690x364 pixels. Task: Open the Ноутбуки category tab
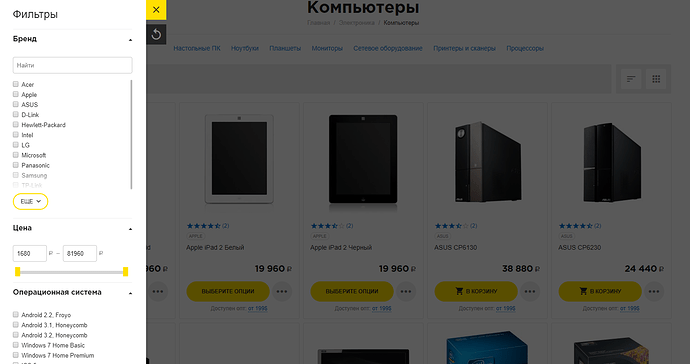tap(245, 48)
